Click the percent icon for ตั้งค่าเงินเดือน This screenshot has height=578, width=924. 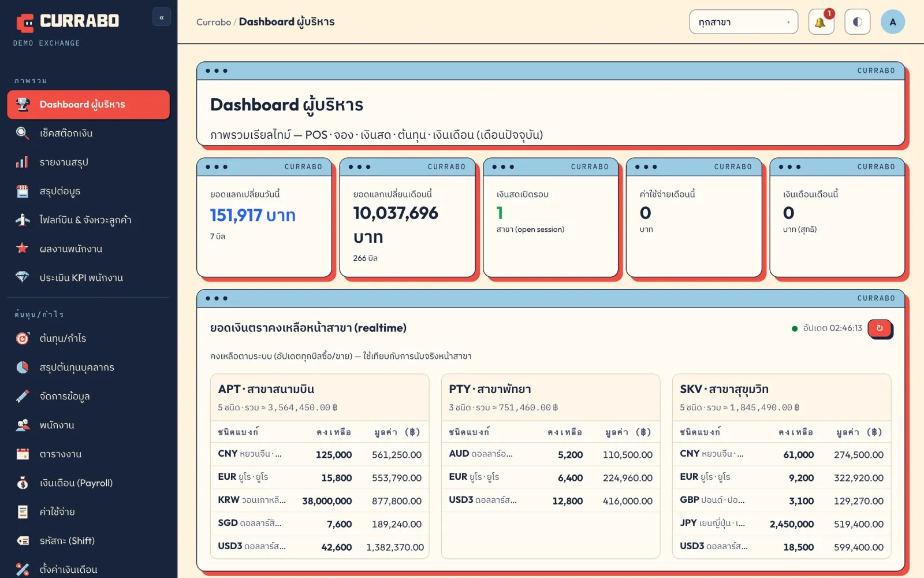[23, 569]
